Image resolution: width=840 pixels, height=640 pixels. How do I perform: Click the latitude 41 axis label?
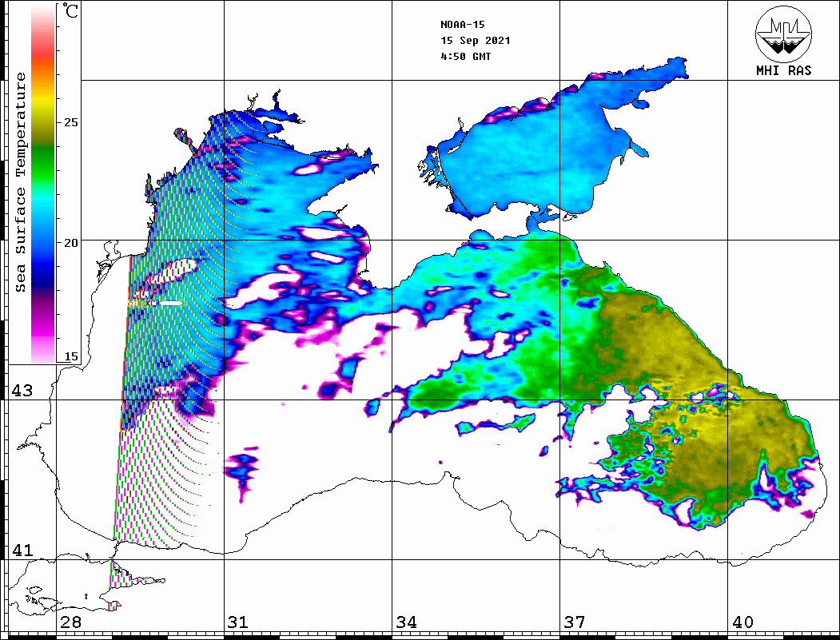click(x=22, y=551)
